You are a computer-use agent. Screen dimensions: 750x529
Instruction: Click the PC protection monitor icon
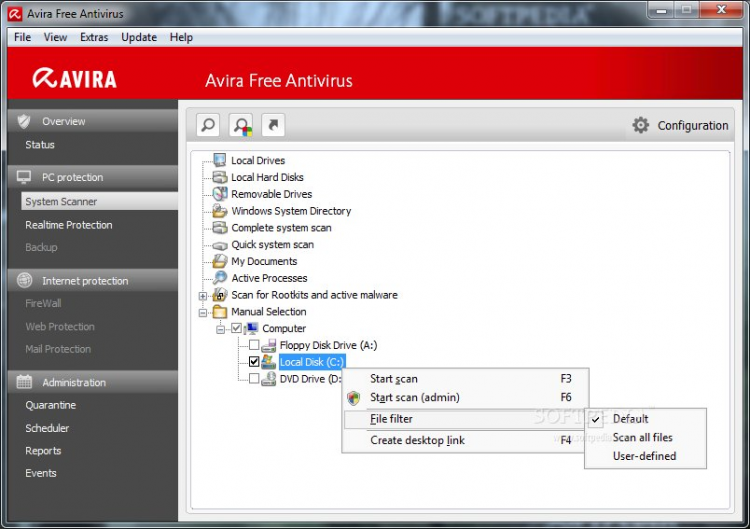click(24, 177)
